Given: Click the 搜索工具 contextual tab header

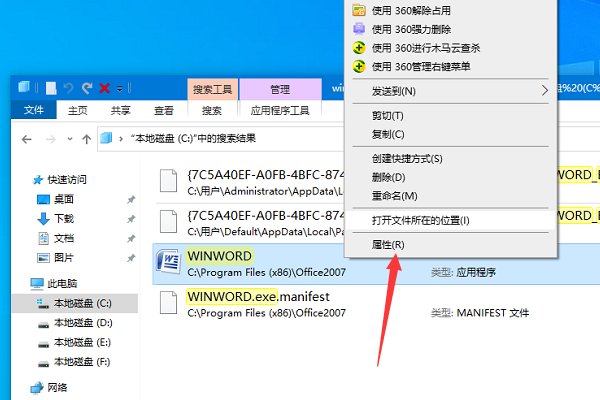Looking at the screenshot, I should click(213, 90).
